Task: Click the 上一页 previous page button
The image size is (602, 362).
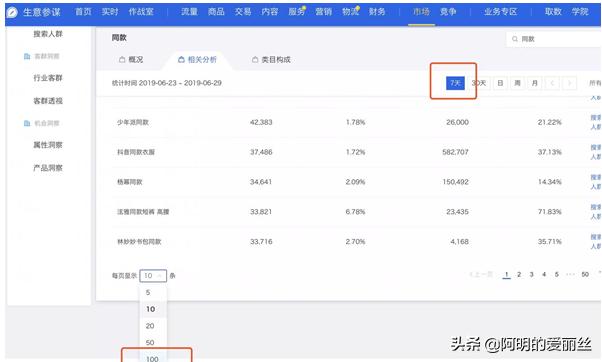Action: click(481, 274)
